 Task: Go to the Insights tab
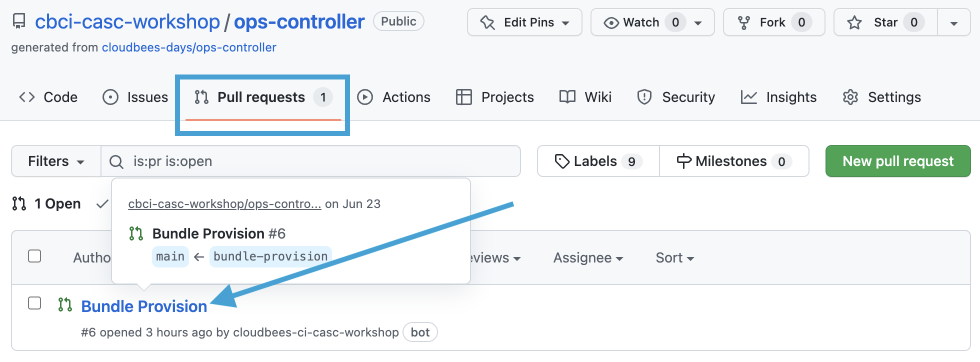coord(778,97)
